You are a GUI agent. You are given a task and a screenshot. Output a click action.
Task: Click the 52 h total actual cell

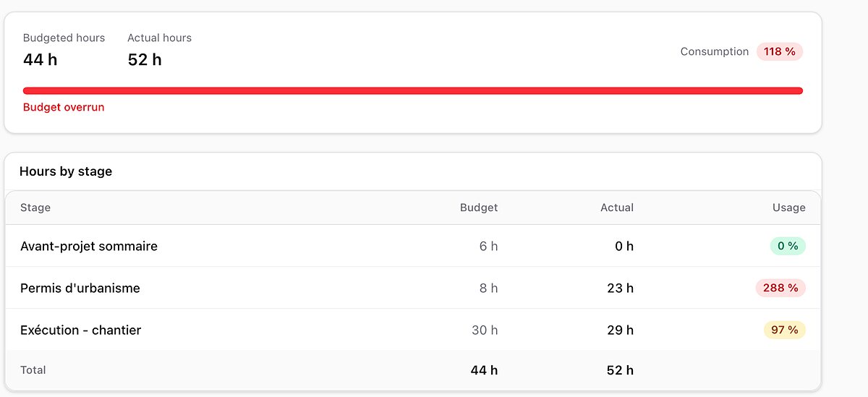click(620, 370)
